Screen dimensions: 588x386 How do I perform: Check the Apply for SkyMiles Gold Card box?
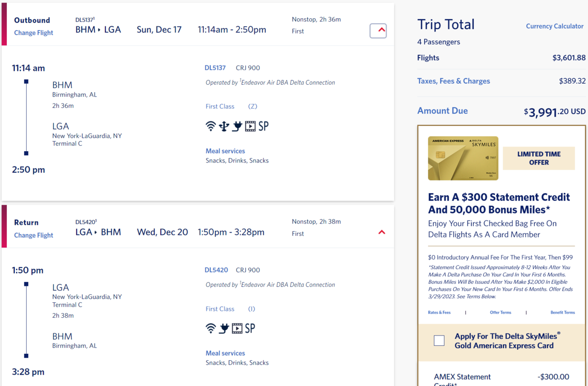click(x=439, y=340)
